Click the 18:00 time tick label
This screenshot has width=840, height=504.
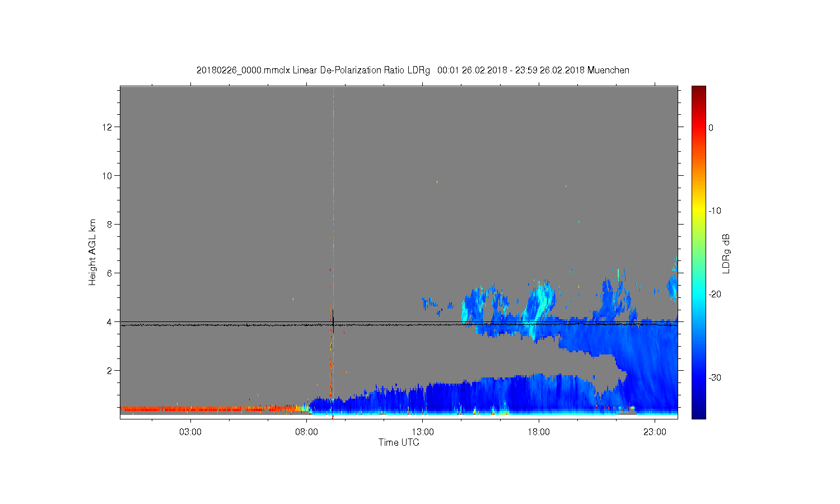(x=539, y=432)
